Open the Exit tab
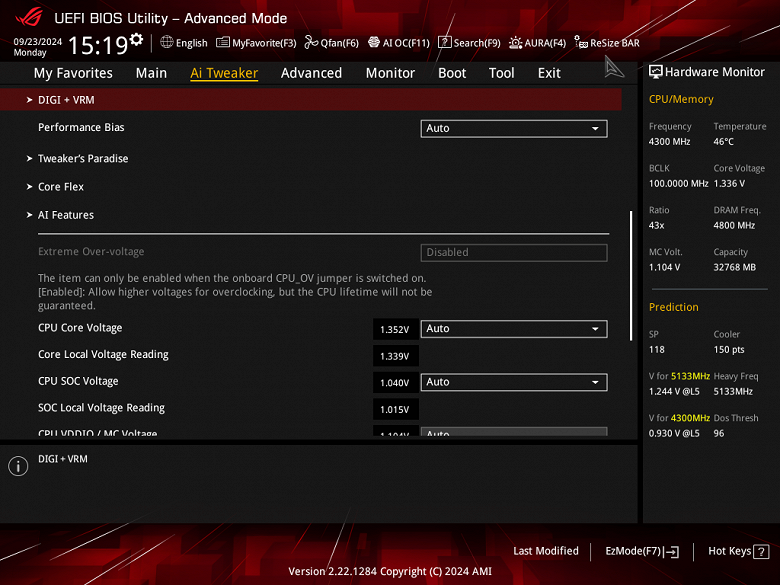Viewport: 780px width, 585px height. [549, 73]
